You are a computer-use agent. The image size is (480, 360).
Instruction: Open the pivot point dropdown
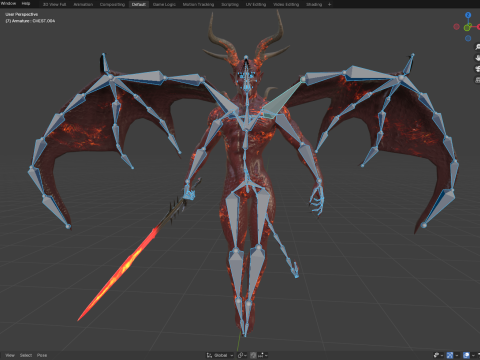(242, 355)
